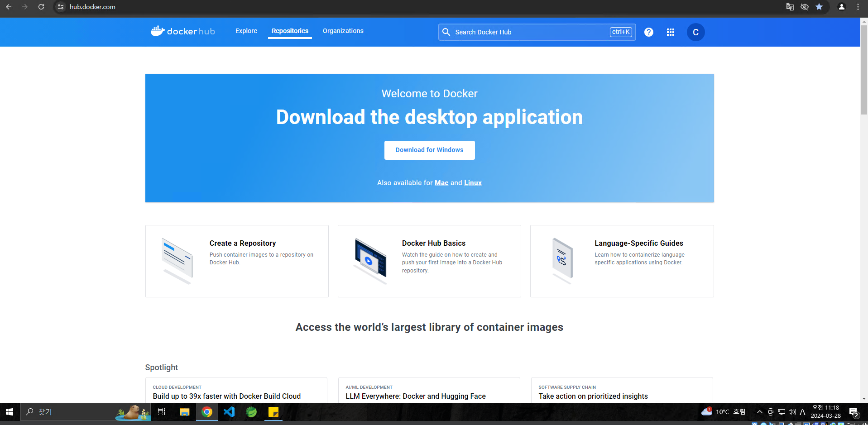This screenshot has width=868, height=425.
Task: Switch to Chrome in taskbar
Action: [x=207, y=412]
